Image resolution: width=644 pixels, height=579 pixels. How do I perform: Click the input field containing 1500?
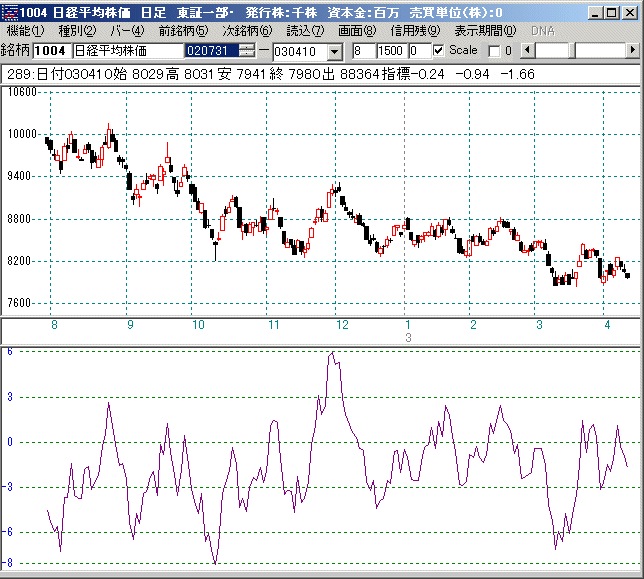tap(391, 50)
